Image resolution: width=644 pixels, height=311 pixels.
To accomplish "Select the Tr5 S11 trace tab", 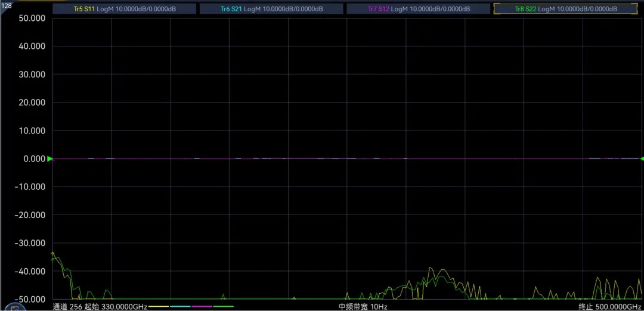I will [x=124, y=9].
